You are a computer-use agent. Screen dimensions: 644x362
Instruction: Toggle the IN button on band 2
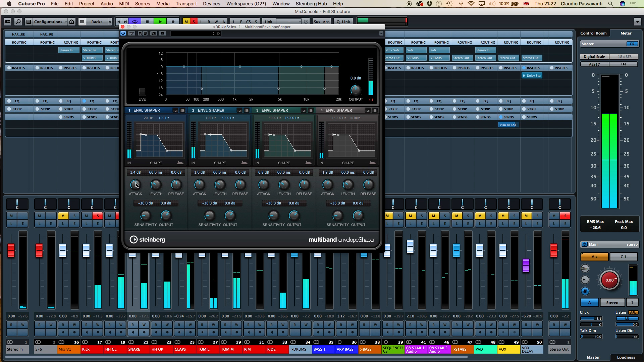193,163
